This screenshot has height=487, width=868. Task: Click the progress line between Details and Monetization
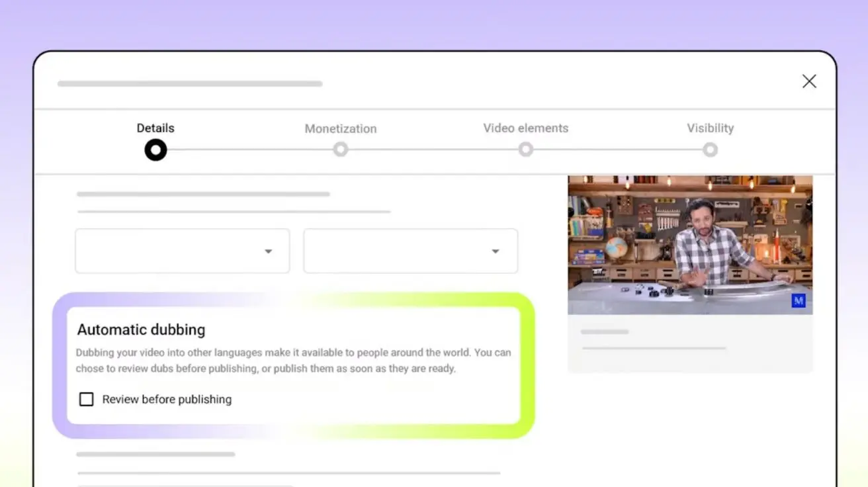[248, 150]
